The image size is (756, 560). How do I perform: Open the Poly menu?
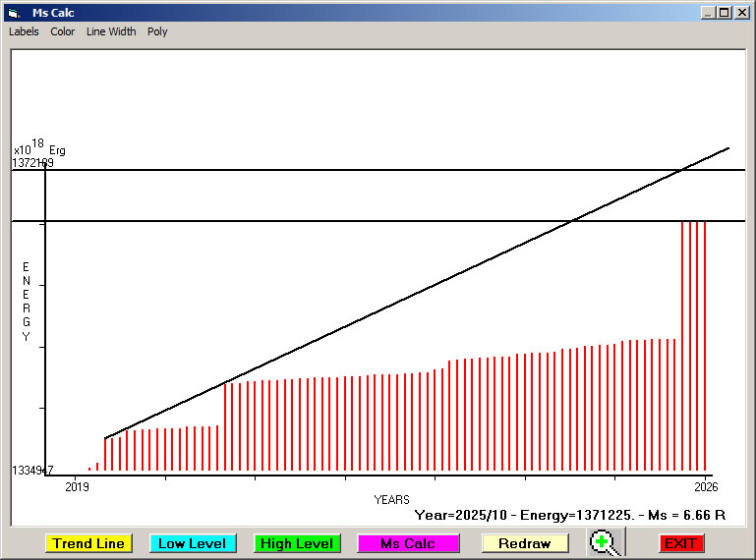click(x=157, y=31)
